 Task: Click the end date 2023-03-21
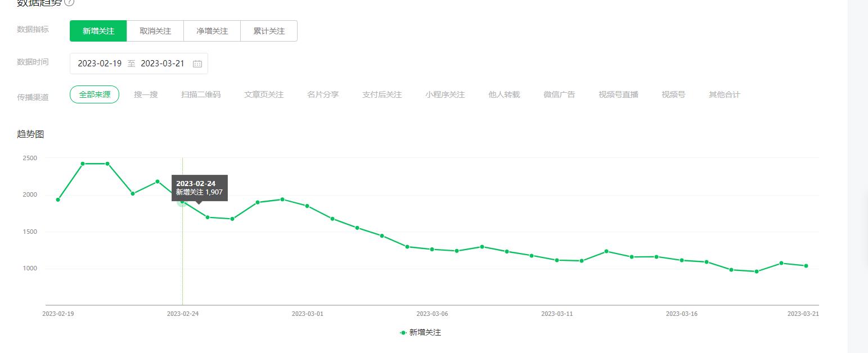coord(163,64)
